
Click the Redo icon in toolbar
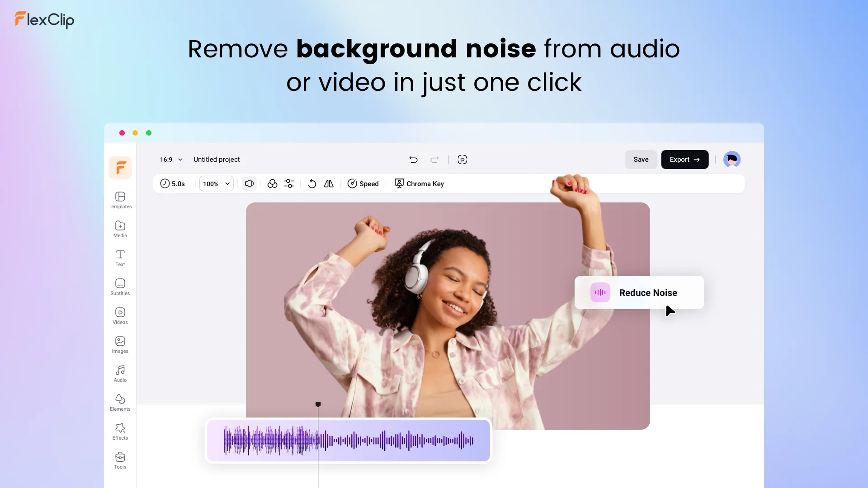[x=434, y=159]
